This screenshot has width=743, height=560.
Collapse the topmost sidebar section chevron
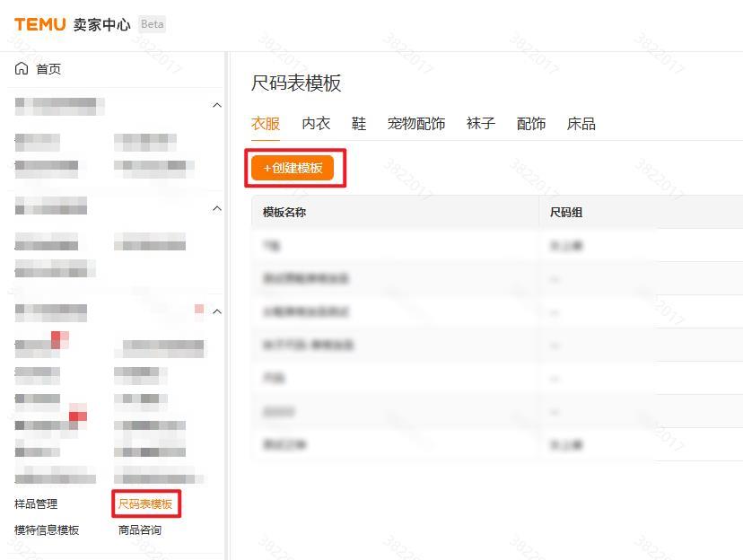tap(216, 106)
